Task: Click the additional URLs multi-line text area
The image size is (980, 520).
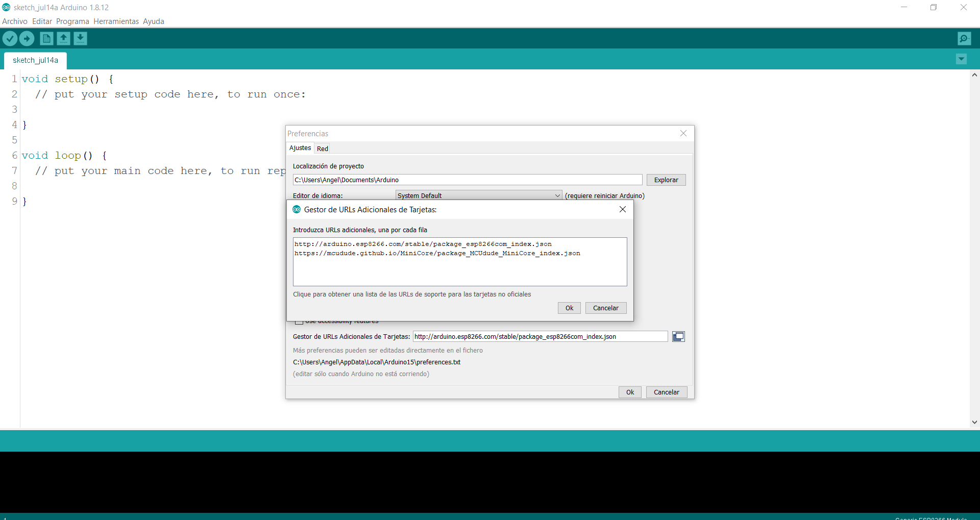Action: 460,262
